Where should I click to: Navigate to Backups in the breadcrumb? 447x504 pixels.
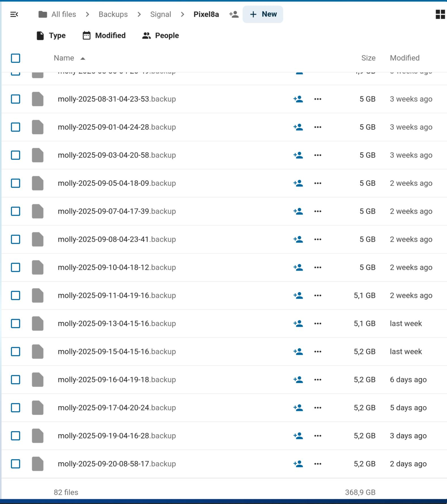(x=113, y=14)
